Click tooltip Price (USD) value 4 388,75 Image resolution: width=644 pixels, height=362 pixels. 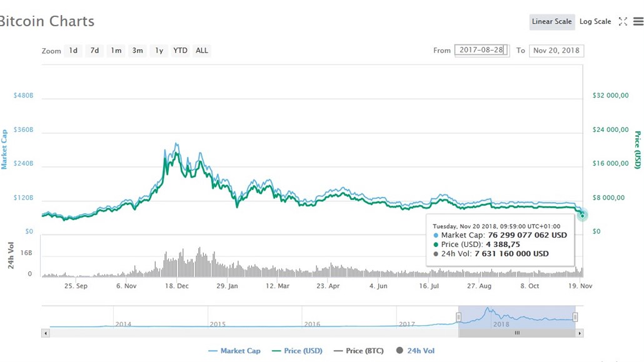coord(503,244)
